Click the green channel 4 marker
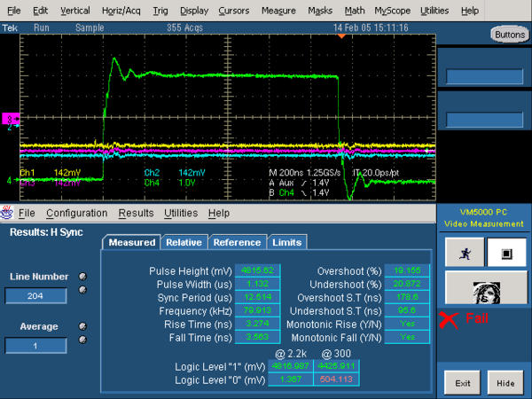Screen dimensions: 532x399 12,180
